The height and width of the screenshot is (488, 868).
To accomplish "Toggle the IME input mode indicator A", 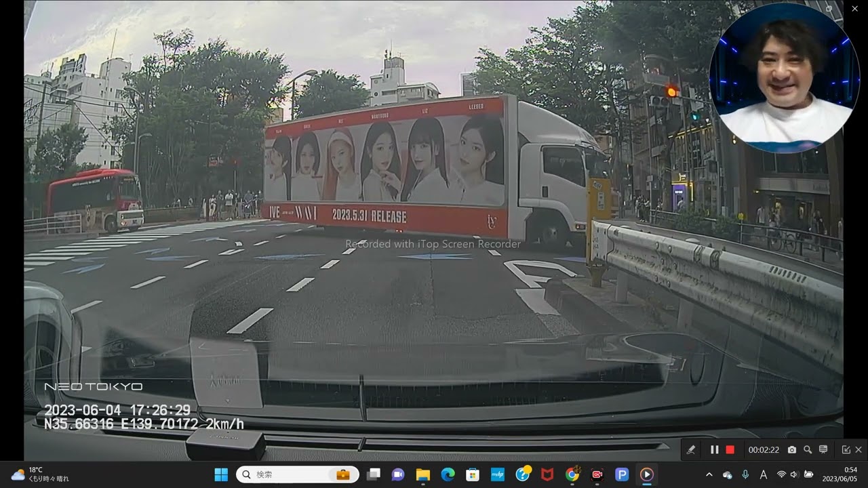I will (x=763, y=474).
